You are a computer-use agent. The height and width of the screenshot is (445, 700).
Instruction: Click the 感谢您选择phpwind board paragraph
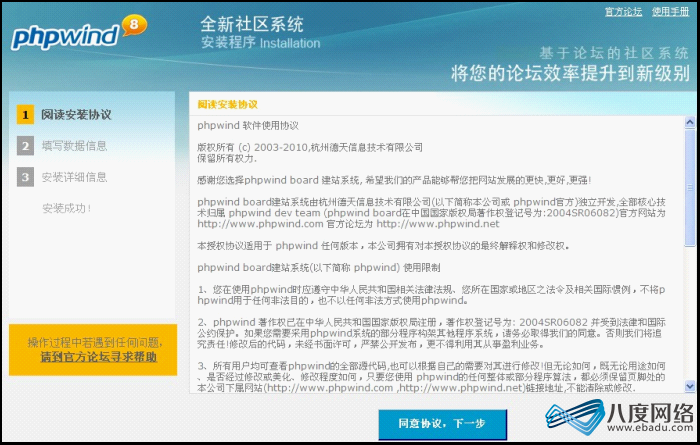394,180
